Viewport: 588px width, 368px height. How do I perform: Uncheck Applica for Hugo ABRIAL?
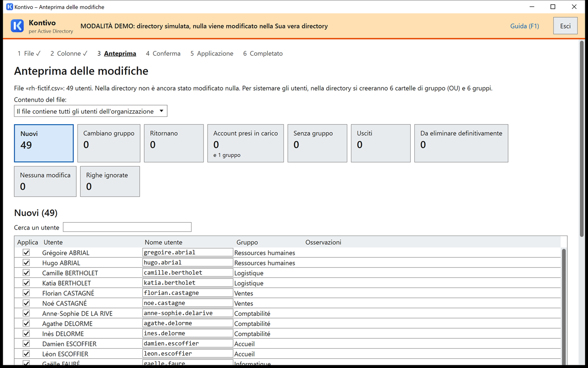pyautogui.click(x=26, y=263)
